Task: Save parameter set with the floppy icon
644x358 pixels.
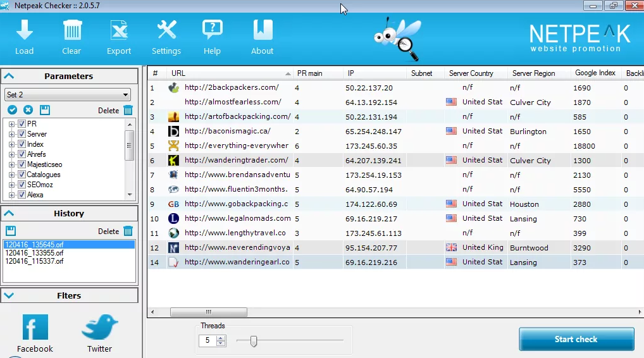Action: click(45, 110)
